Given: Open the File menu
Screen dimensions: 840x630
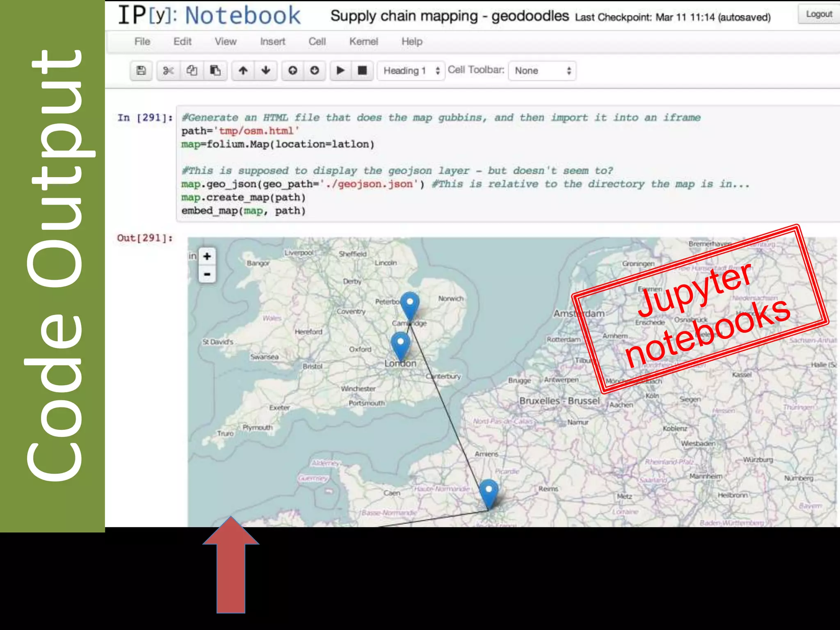Looking at the screenshot, I should click(142, 41).
